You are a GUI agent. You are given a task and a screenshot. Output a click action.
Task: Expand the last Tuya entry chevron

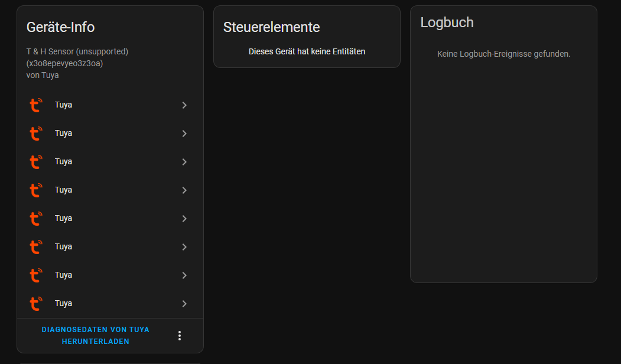pos(184,303)
